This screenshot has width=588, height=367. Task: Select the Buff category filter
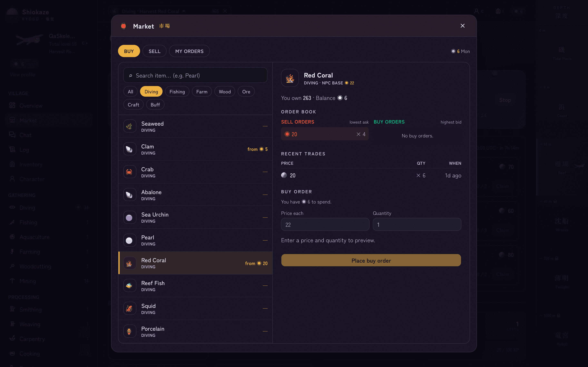tap(155, 105)
